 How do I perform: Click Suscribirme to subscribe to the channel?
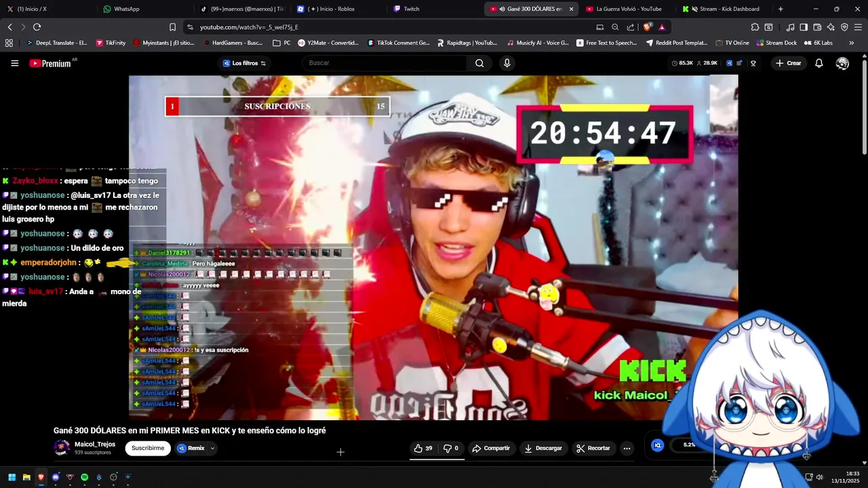pos(148,448)
